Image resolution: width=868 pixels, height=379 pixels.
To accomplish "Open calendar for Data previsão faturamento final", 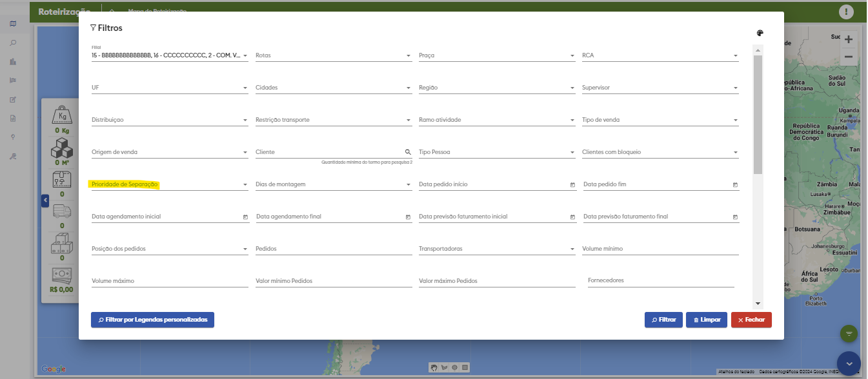I will point(735,217).
